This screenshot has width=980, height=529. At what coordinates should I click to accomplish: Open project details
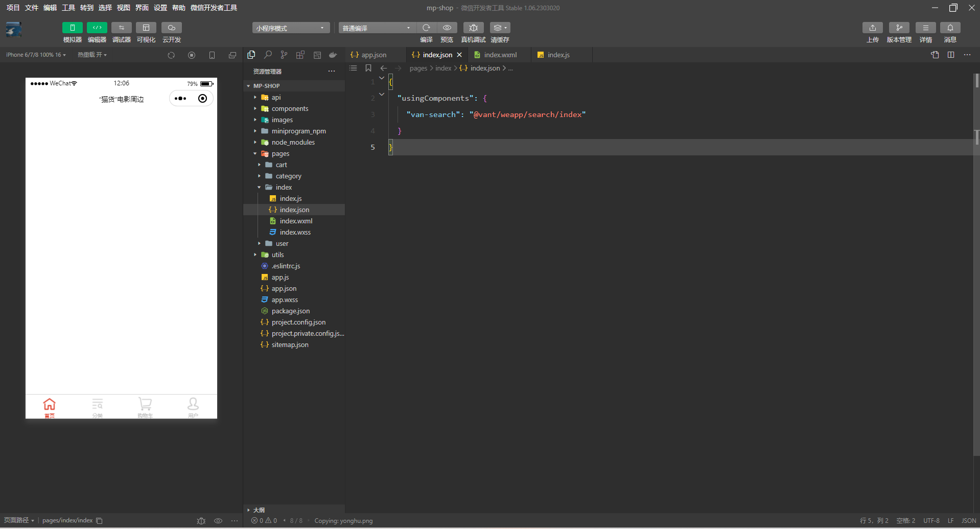pos(926,28)
